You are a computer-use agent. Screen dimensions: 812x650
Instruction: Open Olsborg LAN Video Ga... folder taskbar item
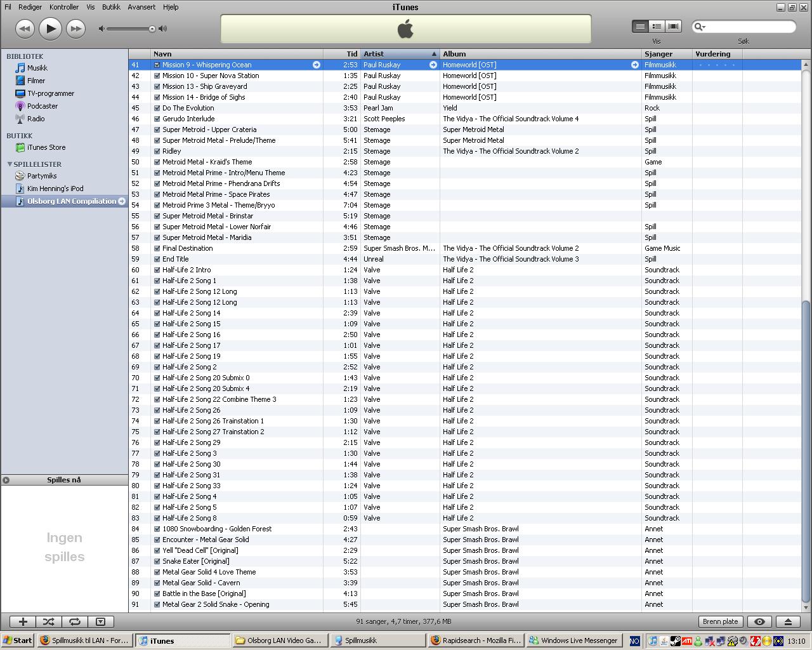tap(280, 640)
